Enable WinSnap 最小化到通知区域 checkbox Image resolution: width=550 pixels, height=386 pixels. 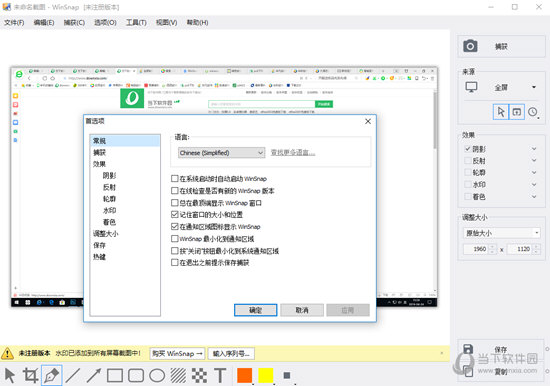tap(174, 239)
